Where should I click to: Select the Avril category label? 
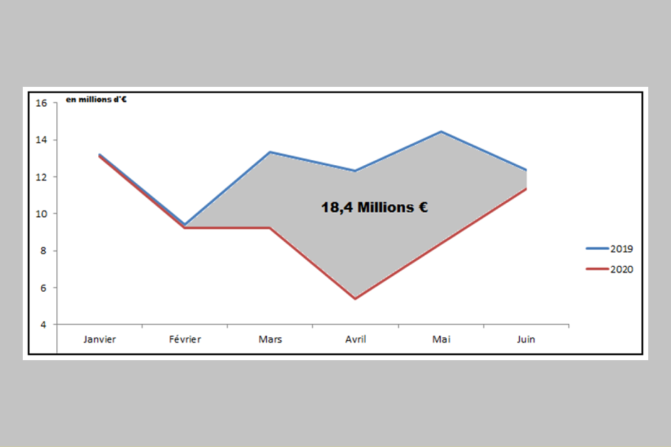click(355, 339)
